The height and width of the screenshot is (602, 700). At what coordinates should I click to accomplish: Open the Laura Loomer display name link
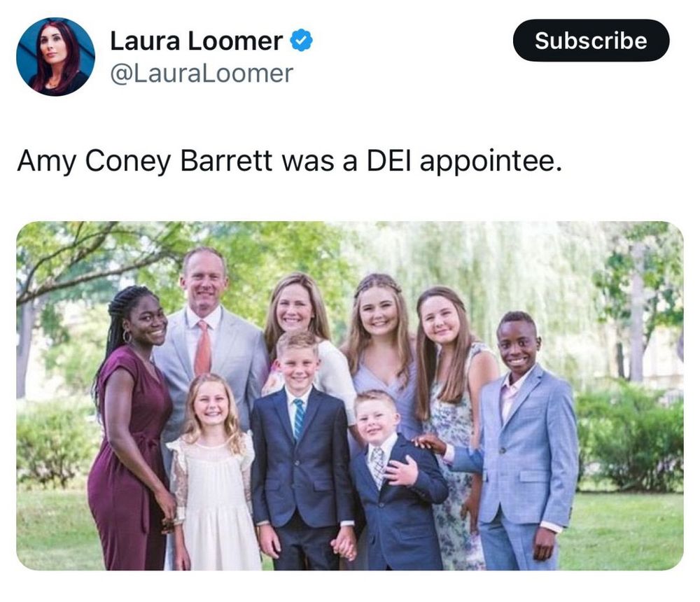[196, 41]
